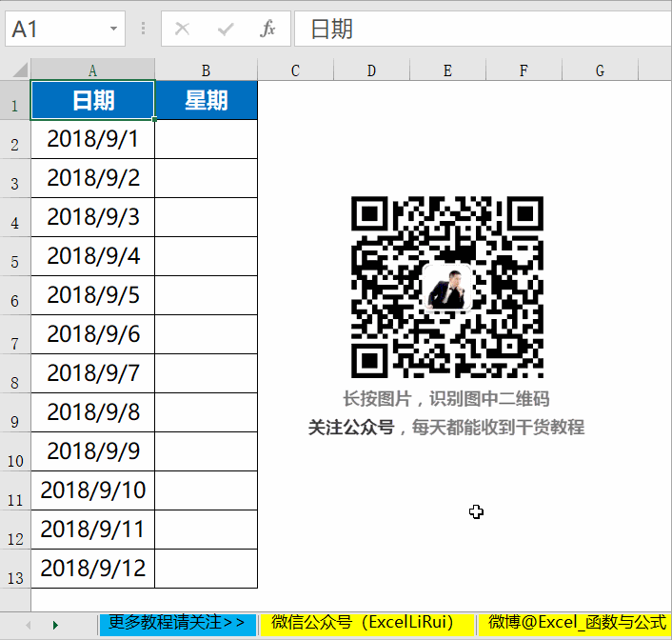This screenshot has height=640, width=672.
Task: Open the Name Box dropdown arrow
Action: click(x=113, y=29)
